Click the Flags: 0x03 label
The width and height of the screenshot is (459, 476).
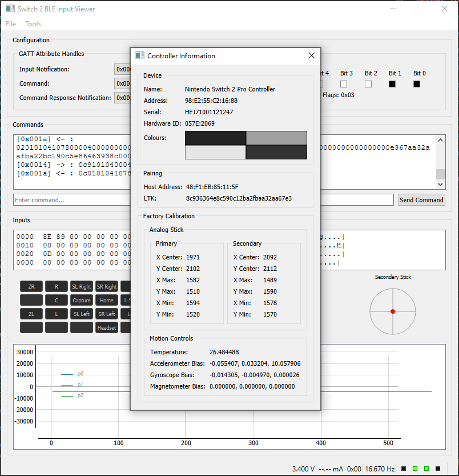339,95
